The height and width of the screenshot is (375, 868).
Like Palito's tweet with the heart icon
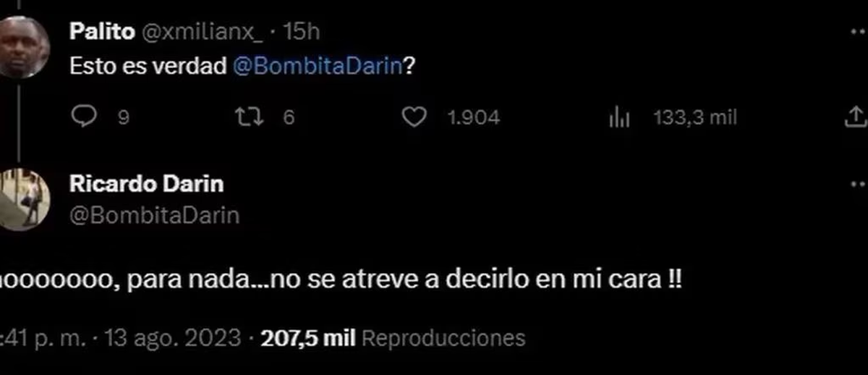click(x=414, y=117)
